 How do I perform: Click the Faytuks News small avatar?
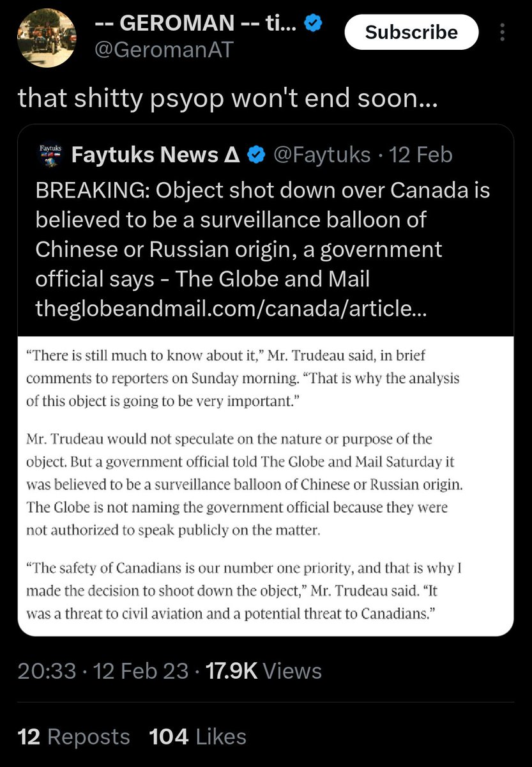[x=48, y=155]
